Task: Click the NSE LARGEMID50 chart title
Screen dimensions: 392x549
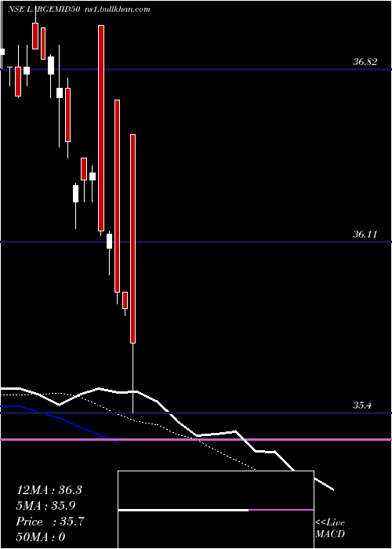Action: click(45, 9)
